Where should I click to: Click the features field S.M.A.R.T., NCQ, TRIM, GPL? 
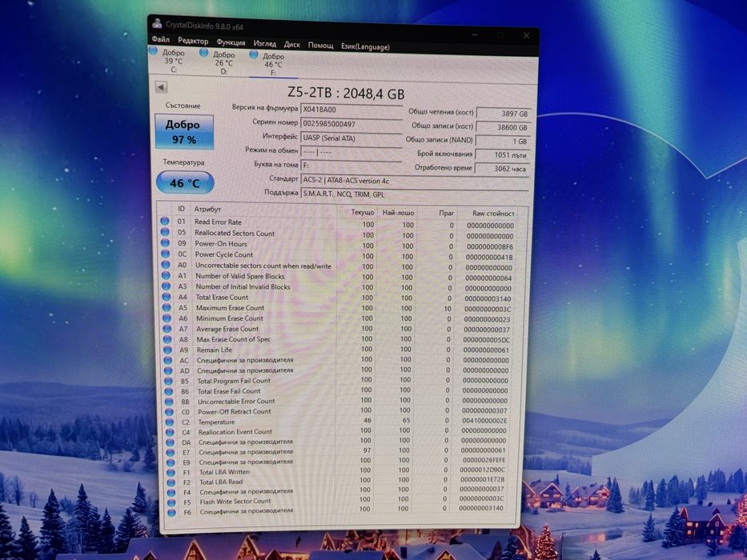415,194
